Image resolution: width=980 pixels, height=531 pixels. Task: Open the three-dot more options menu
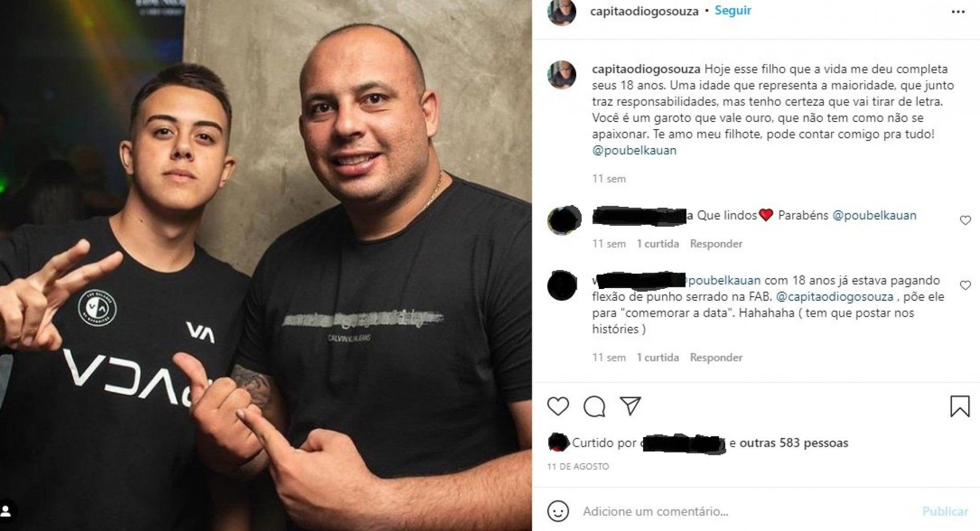958,12
